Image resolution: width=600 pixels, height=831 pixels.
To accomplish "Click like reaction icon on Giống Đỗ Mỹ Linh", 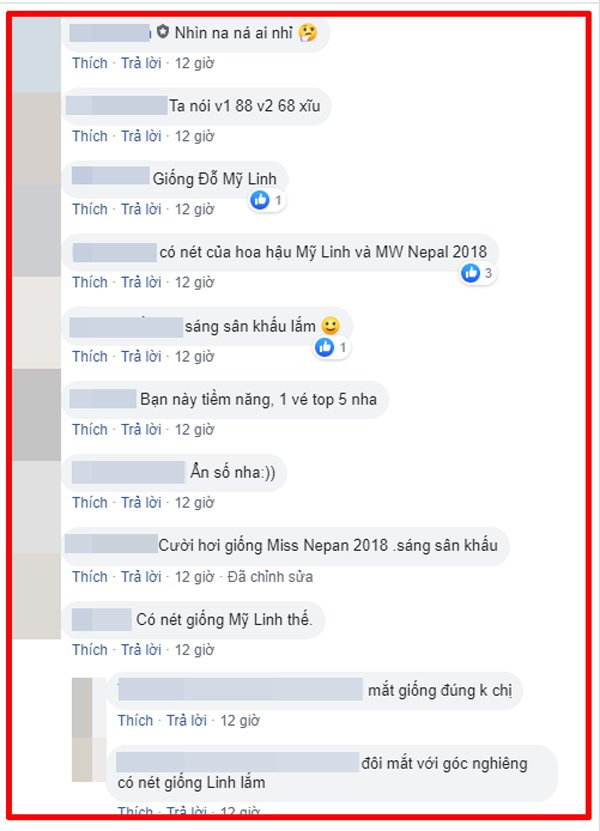I will click(x=260, y=200).
